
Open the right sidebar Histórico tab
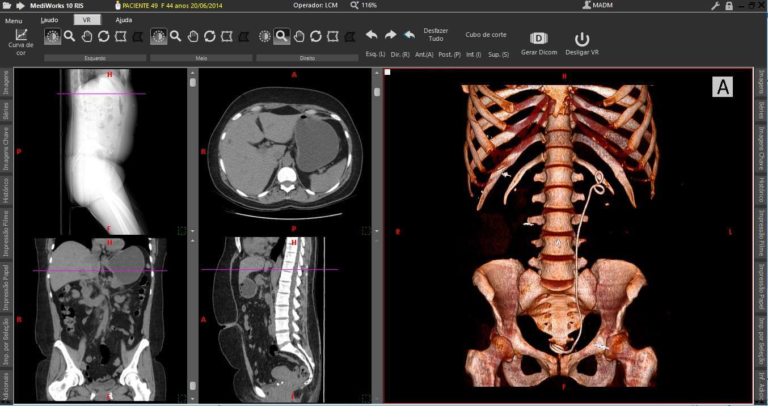coord(761,190)
